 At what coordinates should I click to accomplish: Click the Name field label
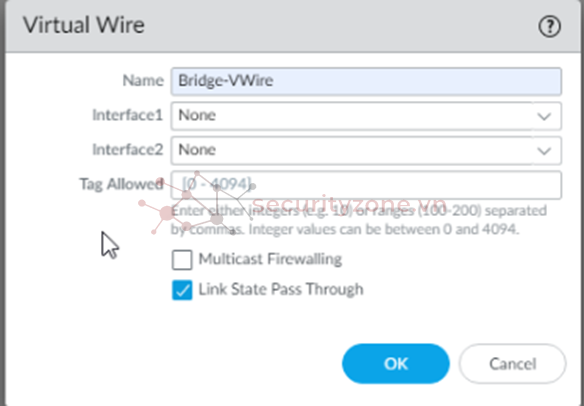[143, 80]
